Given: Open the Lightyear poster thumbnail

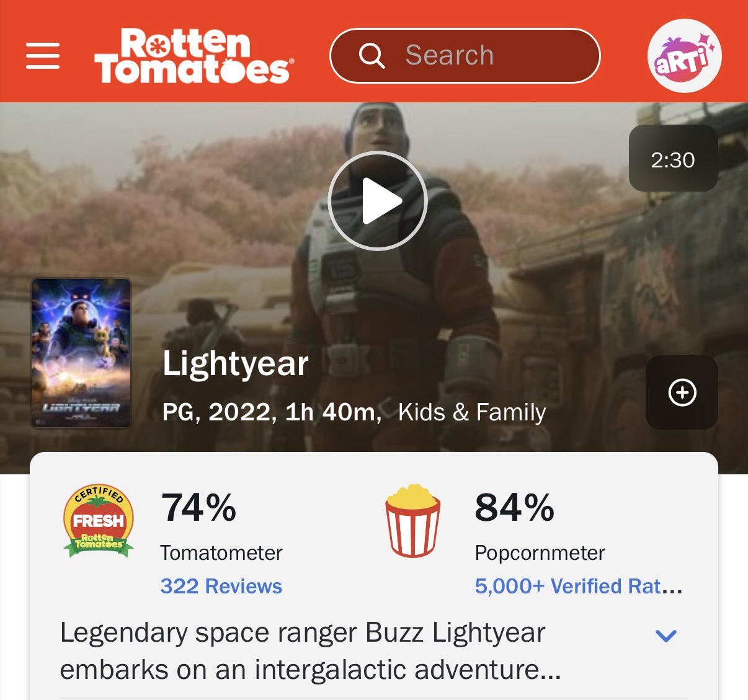Looking at the screenshot, I should 81,353.
